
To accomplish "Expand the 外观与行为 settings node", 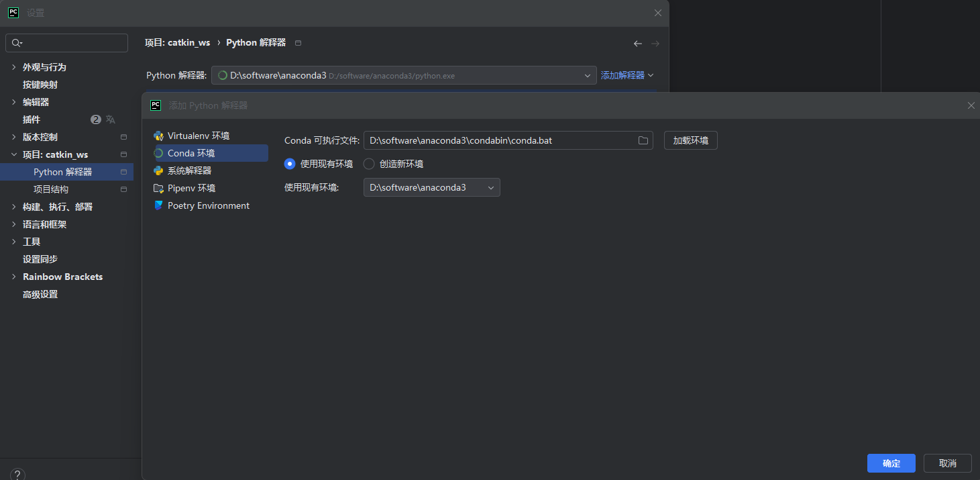I will (14, 67).
